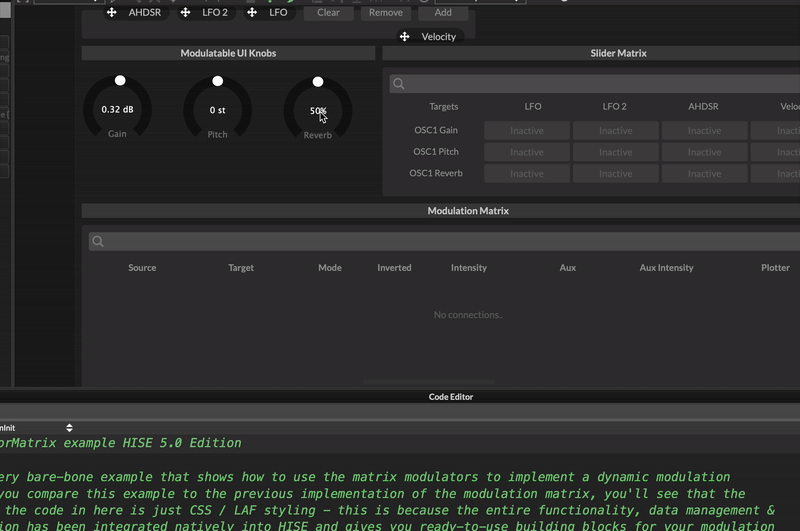Click the AHDSR drag handle icon
This screenshot has height=531, width=800.
click(112, 12)
